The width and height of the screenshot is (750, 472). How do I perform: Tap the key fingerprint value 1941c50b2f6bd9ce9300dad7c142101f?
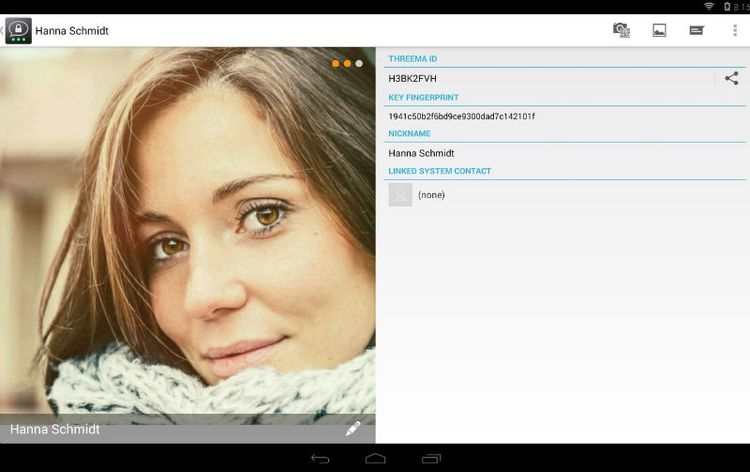[462, 116]
